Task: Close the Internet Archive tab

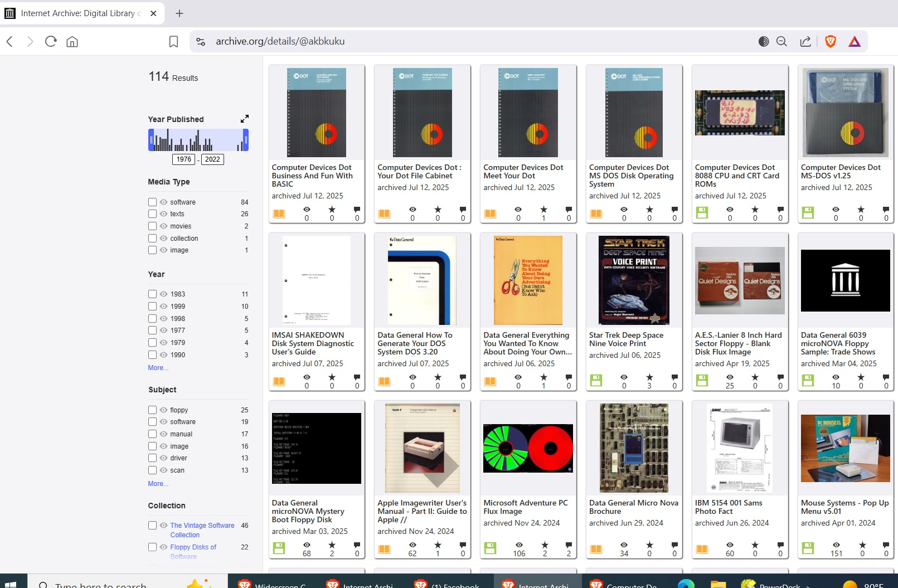Action: tap(153, 13)
